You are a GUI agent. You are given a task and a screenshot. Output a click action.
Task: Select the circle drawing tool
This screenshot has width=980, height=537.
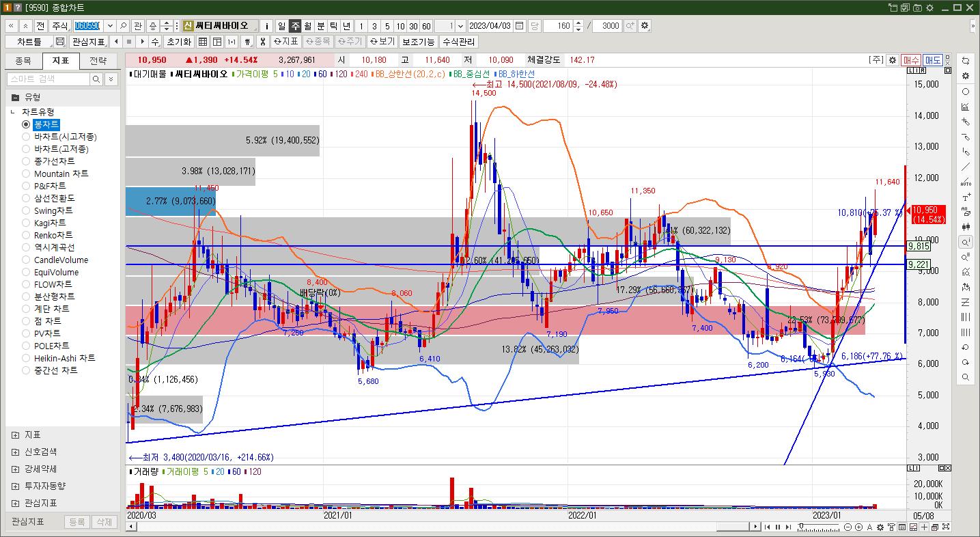[965, 92]
